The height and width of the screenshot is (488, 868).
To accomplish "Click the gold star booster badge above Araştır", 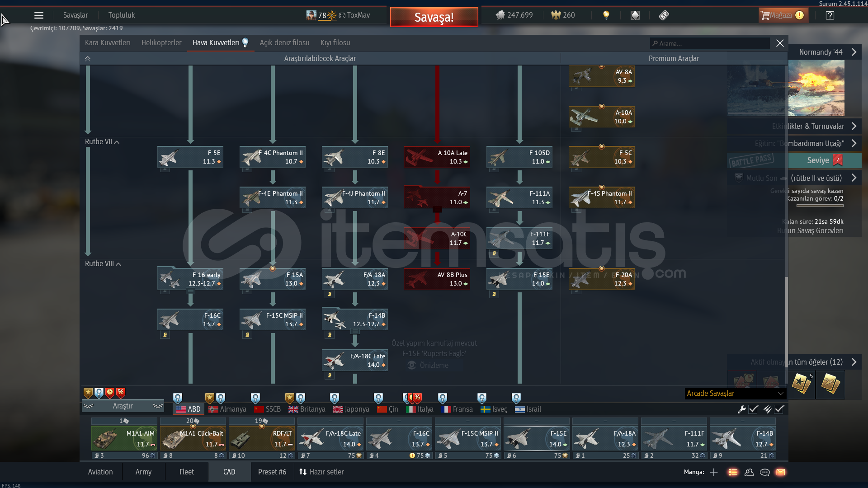I will click(88, 393).
